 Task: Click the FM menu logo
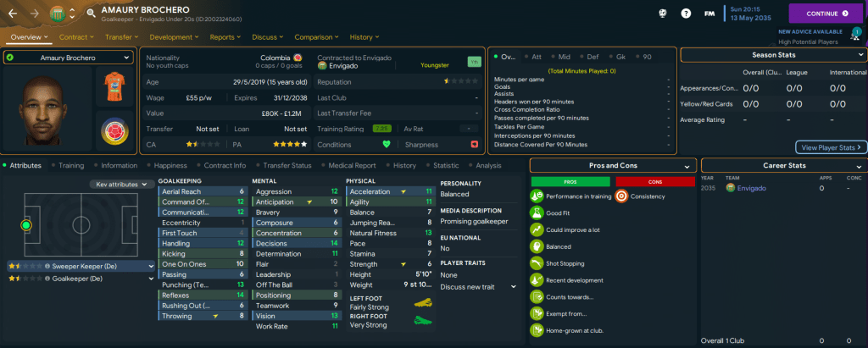tap(709, 14)
